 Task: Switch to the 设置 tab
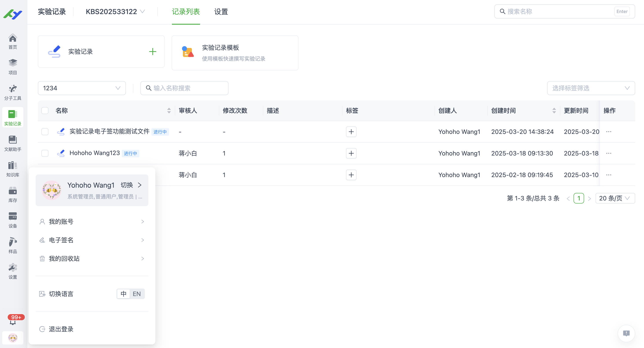pos(221,11)
